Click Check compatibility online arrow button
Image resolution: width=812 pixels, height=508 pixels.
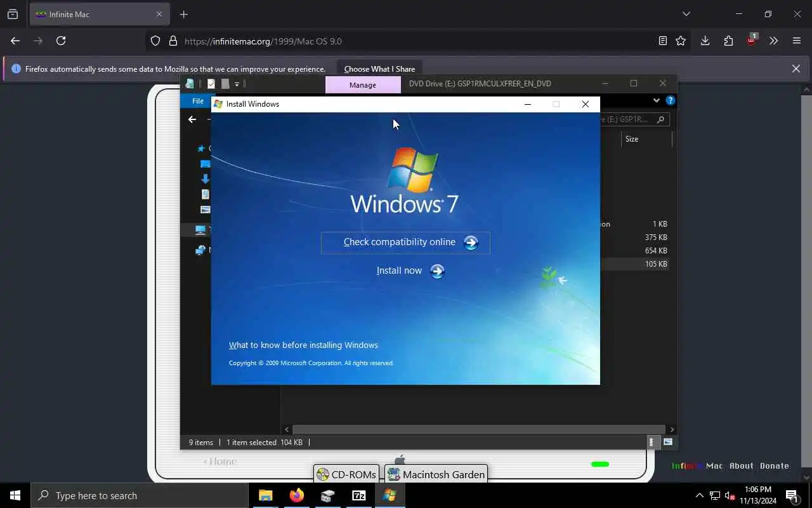tap(471, 243)
